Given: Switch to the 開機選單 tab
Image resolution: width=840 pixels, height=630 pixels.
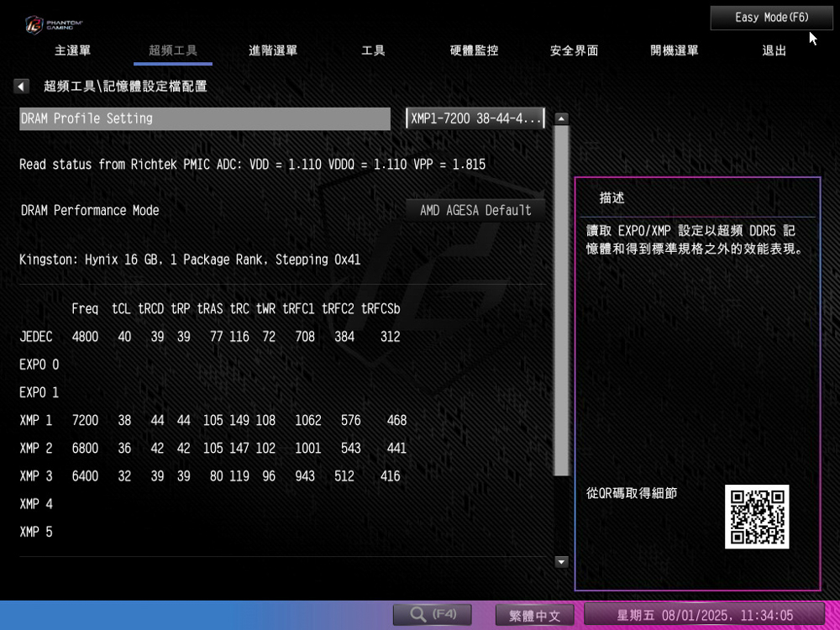Looking at the screenshot, I should (x=674, y=50).
